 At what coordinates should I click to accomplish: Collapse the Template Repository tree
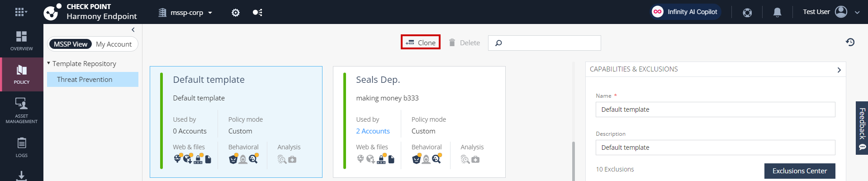[x=49, y=63]
